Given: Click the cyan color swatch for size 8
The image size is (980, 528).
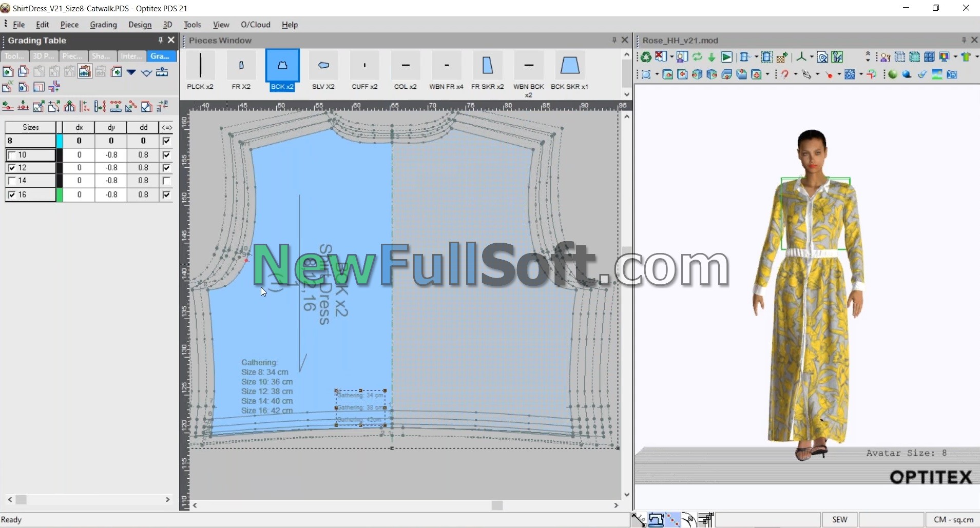Looking at the screenshot, I should click(x=60, y=141).
